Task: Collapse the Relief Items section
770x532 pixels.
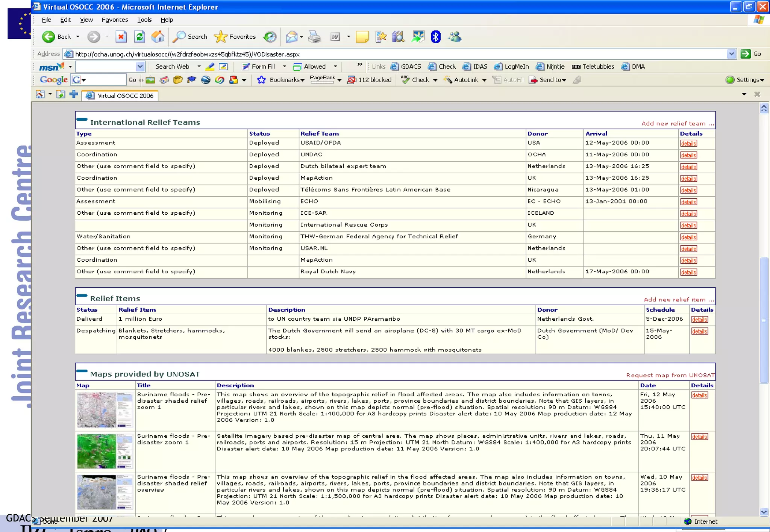Action: [82, 296]
